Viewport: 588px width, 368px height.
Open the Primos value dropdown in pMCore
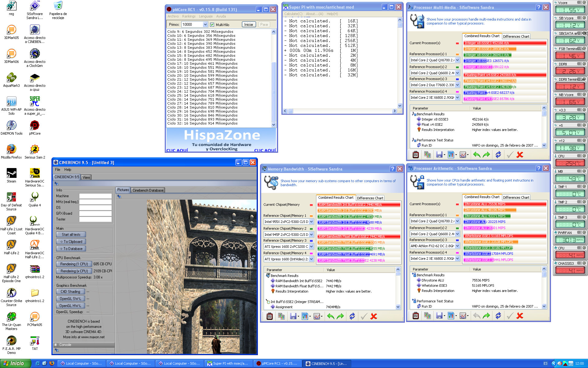click(x=205, y=25)
